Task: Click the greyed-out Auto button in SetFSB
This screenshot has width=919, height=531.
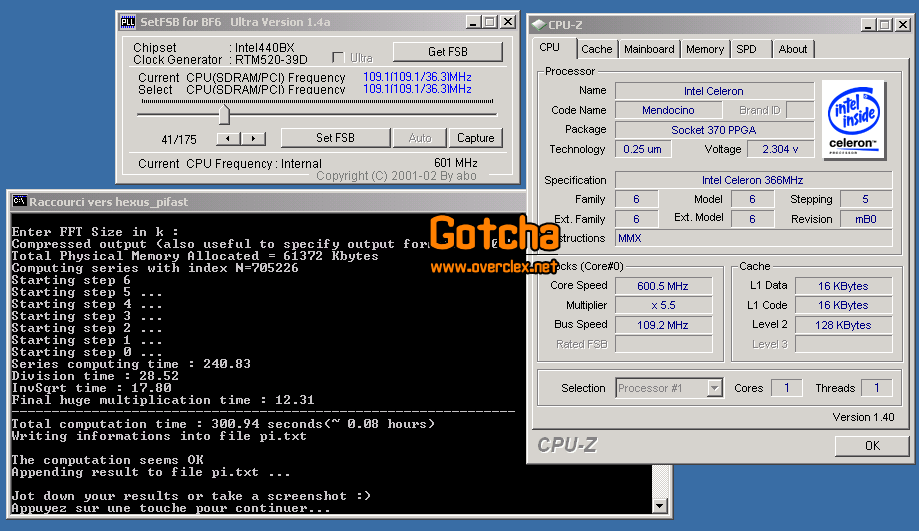Action: (420, 138)
